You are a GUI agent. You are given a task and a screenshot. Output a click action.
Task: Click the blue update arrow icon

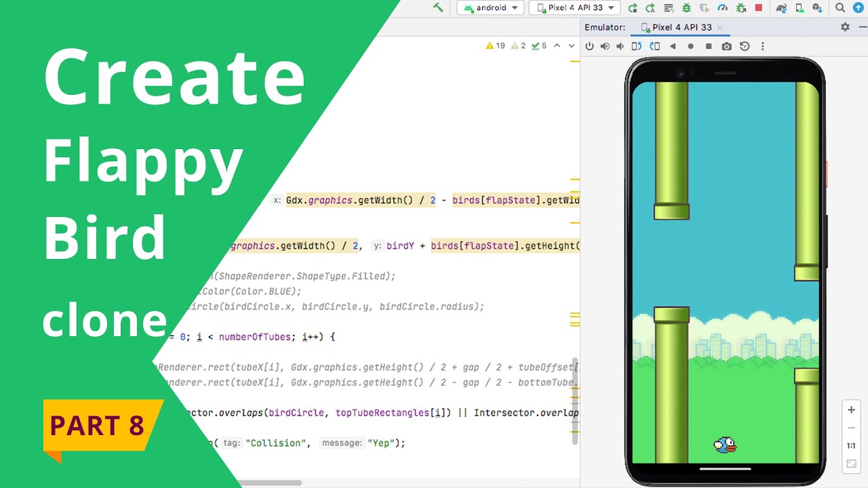tap(859, 8)
